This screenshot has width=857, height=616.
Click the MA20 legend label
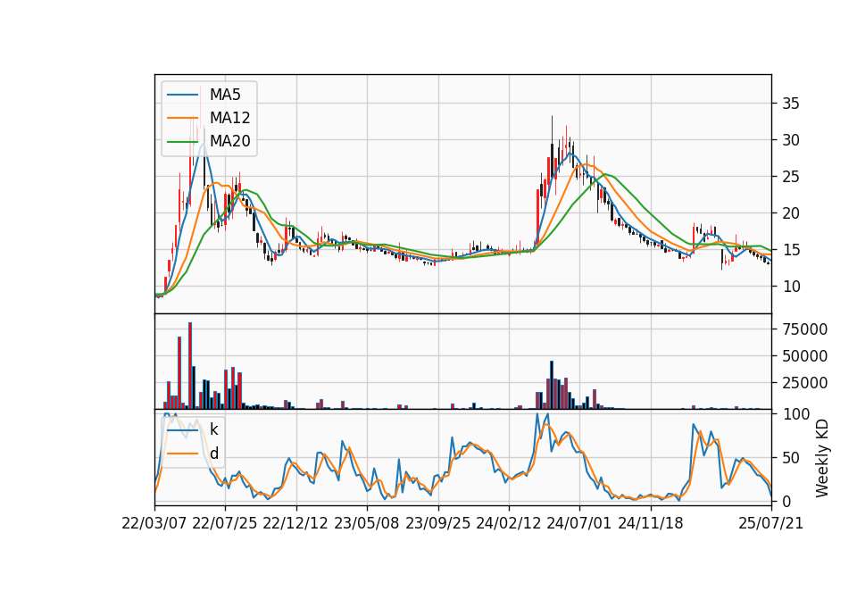229,141
